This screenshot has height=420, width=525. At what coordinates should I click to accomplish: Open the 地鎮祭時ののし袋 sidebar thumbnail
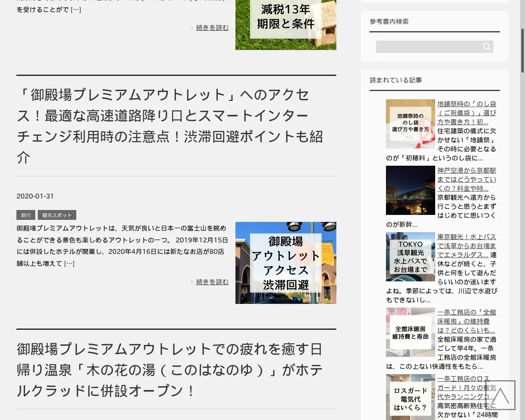pyautogui.click(x=411, y=124)
